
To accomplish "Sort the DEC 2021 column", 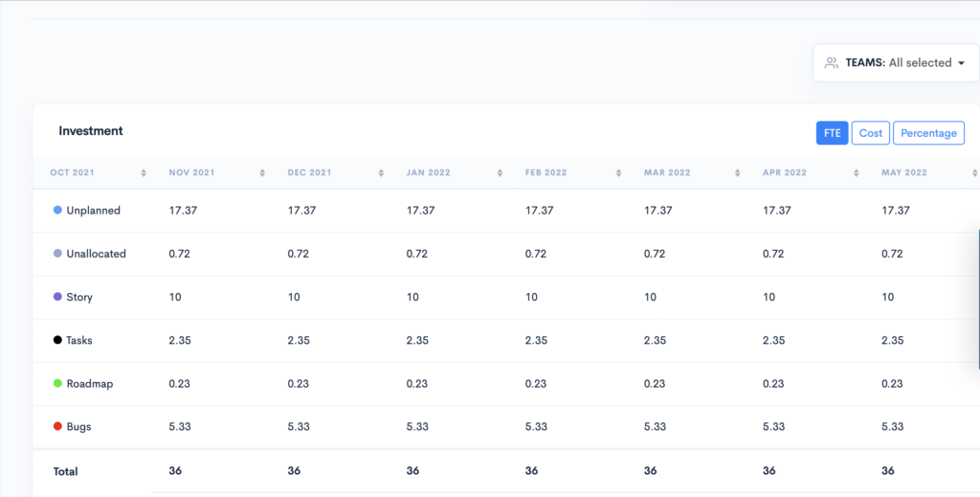I will pyautogui.click(x=381, y=173).
